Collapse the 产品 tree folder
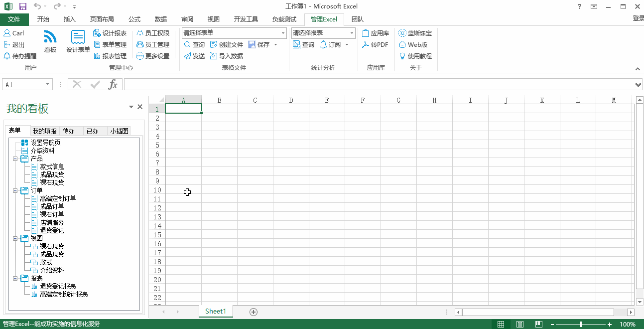The image size is (644, 329). (x=15, y=159)
